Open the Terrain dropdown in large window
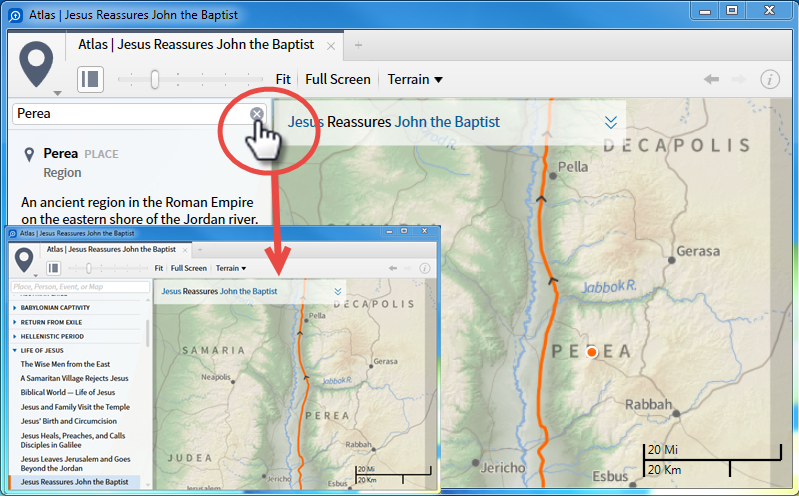 415,80
